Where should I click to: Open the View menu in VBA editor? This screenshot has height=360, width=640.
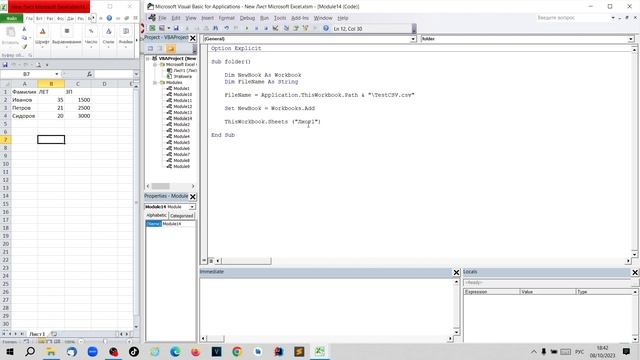191,18
